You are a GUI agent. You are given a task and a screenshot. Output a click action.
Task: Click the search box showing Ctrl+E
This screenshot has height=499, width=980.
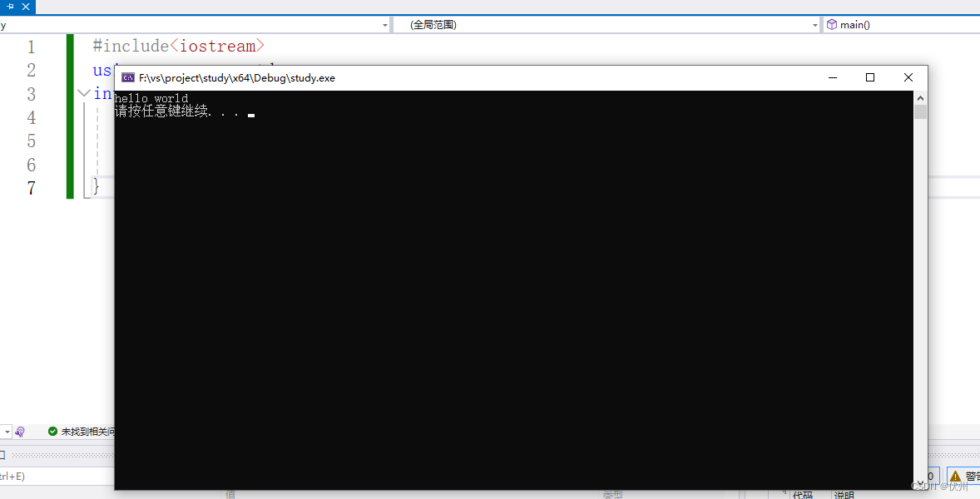[57, 476]
